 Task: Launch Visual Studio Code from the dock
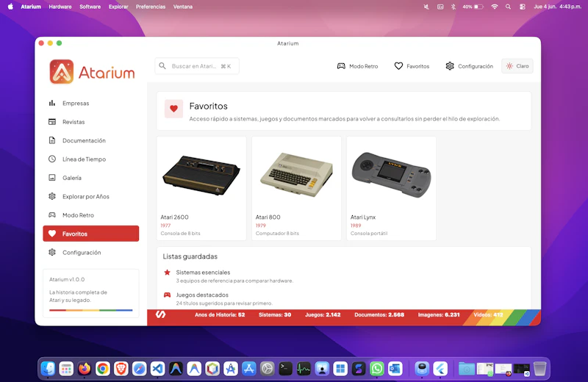point(157,369)
